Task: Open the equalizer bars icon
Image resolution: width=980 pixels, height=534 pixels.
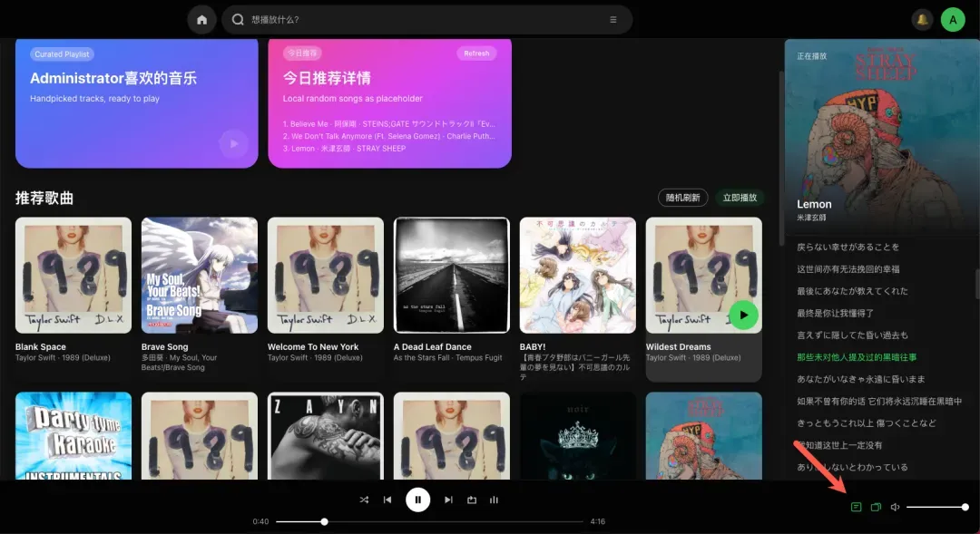Action: [x=495, y=500]
